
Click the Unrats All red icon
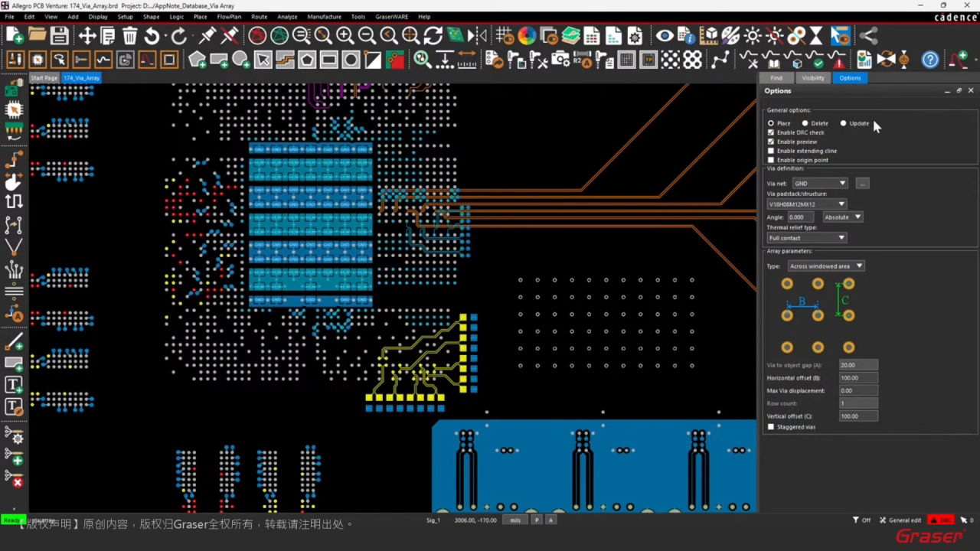257,35
